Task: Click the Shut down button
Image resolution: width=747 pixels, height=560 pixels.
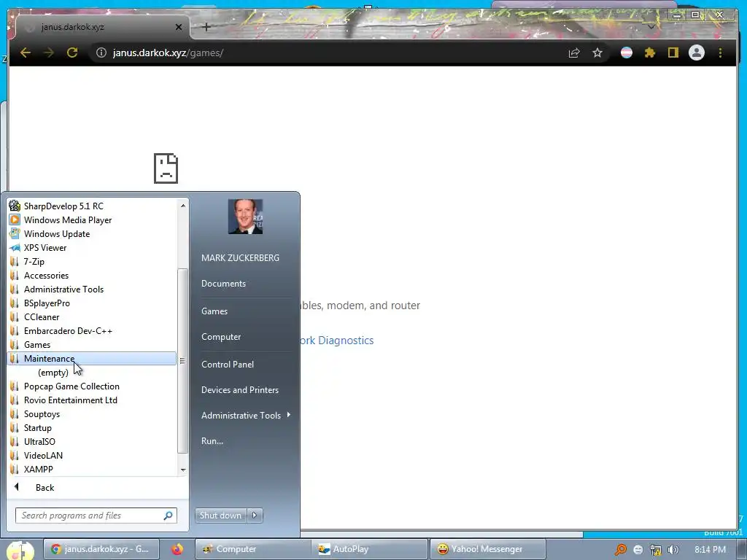Action: 220,516
